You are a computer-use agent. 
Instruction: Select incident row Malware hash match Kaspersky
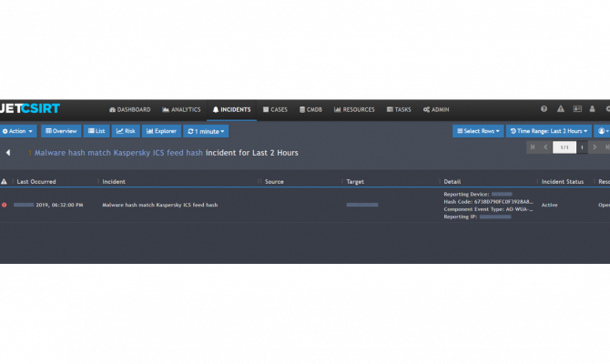pos(160,205)
